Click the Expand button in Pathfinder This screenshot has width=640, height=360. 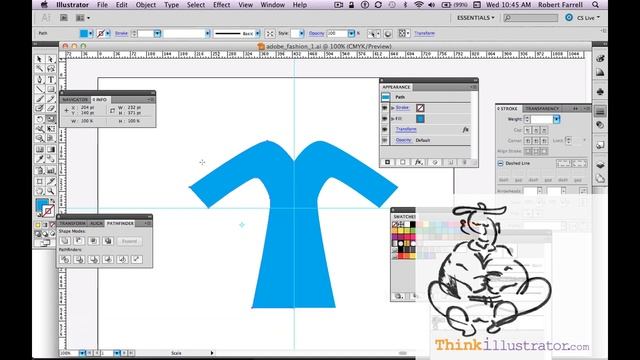[129, 241]
